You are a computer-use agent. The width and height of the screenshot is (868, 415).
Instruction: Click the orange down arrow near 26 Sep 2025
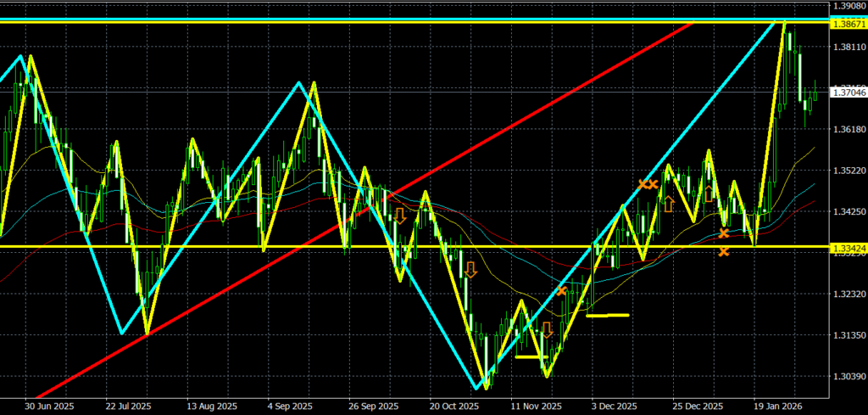[400, 216]
